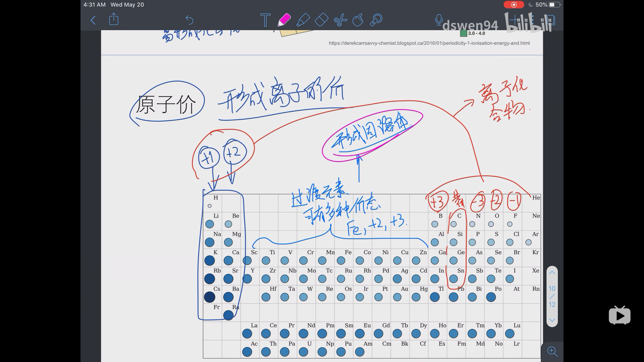Tap the microphone audio recording icon

click(x=438, y=20)
